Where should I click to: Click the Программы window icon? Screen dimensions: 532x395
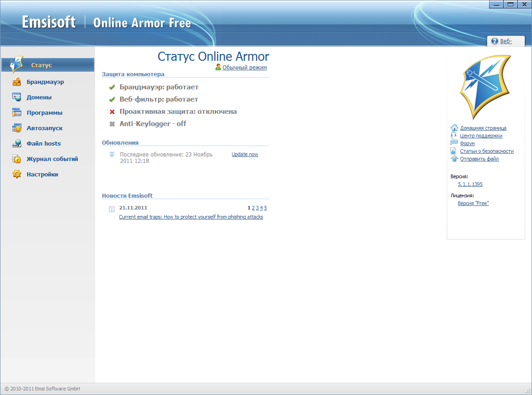tap(17, 112)
